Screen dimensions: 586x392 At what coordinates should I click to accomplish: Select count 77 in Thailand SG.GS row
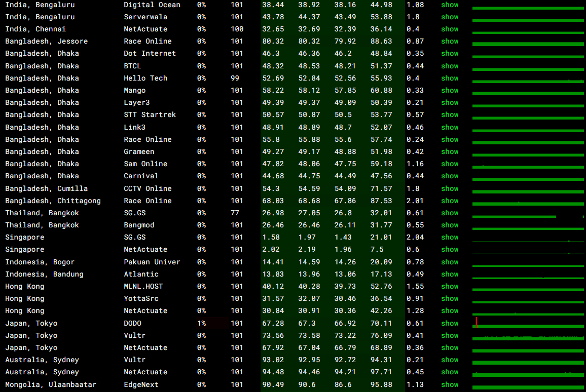click(235, 213)
